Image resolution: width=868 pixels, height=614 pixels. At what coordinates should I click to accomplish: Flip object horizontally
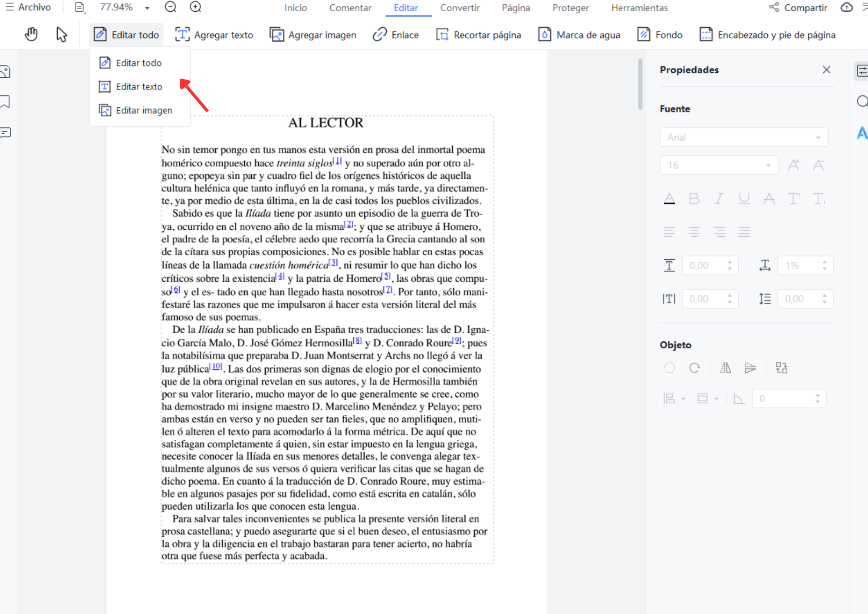725,368
